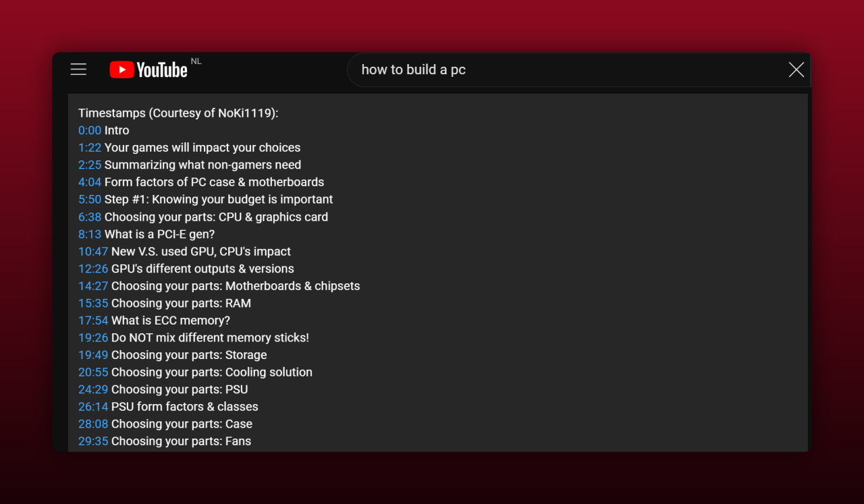Open the hamburger guide menu
This screenshot has height=504, width=864.
78,69
